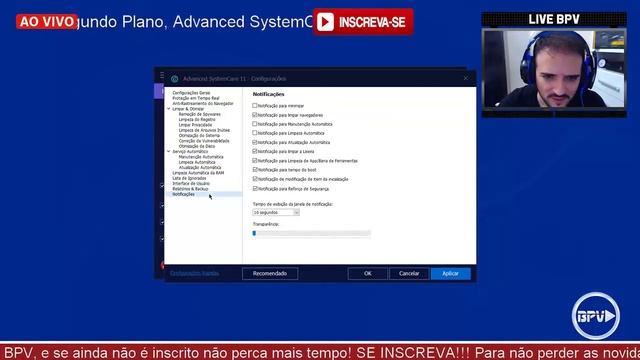This screenshot has width=640, height=360.
Task: Select 'Limpar Privacidade' tree item
Action: pyautogui.click(x=195, y=125)
